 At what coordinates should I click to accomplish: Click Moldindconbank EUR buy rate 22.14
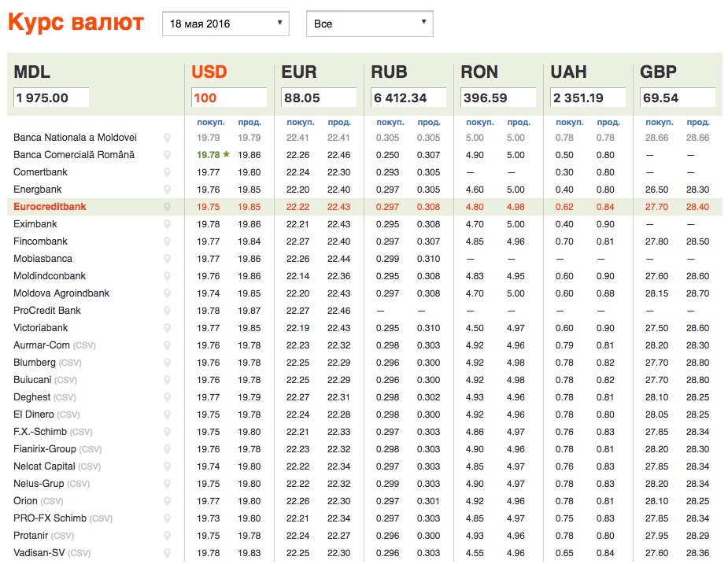pyautogui.click(x=297, y=276)
